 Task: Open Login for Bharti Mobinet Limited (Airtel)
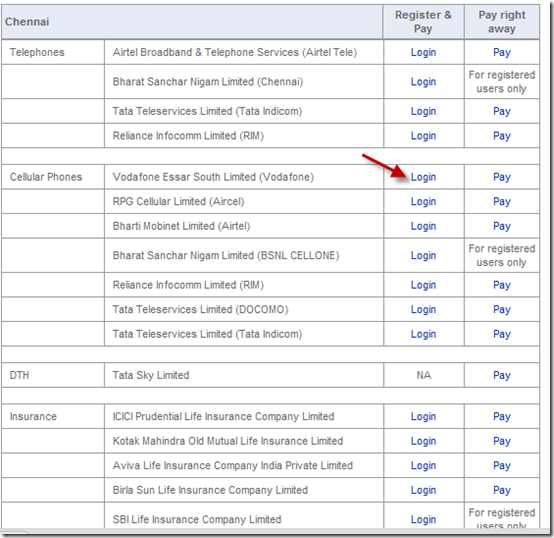pyautogui.click(x=423, y=226)
